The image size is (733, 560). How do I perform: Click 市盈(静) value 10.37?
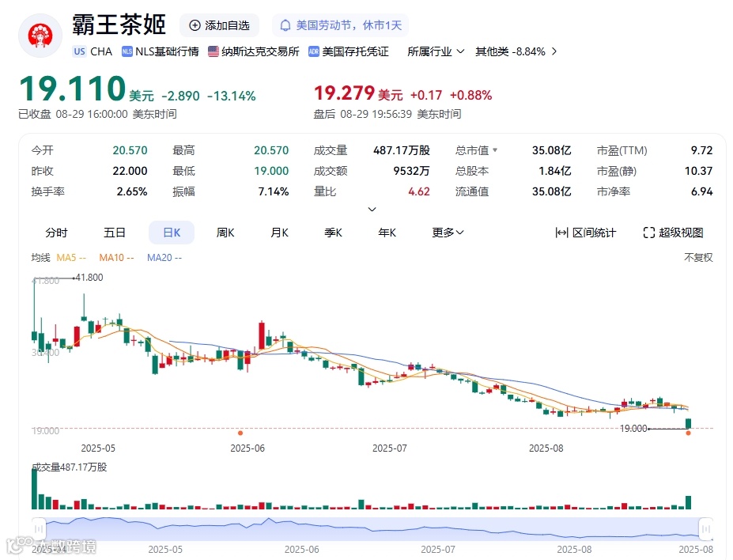click(x=699, y=171)
